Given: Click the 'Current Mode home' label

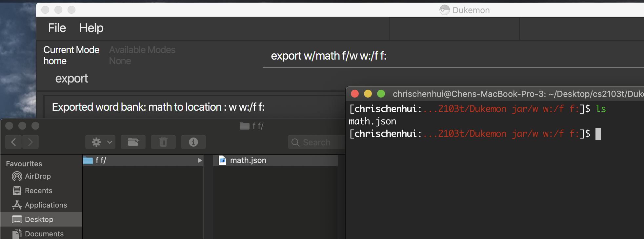Looking at the screenshot, I should (x=71, y=55).
